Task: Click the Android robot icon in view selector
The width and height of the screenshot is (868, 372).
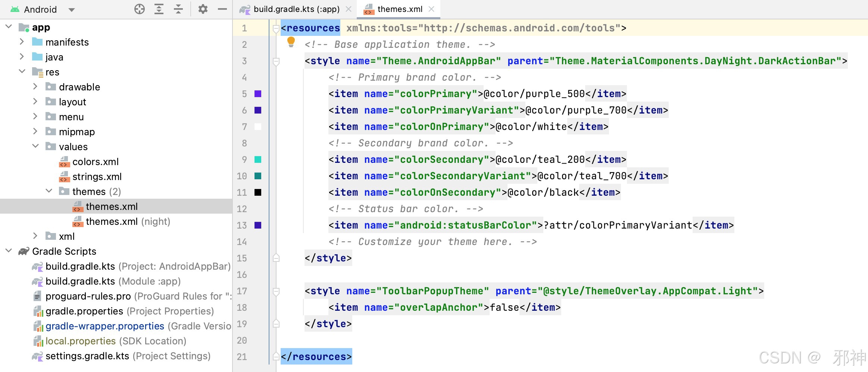Action: pyautogui.click(x=15, y=9)
